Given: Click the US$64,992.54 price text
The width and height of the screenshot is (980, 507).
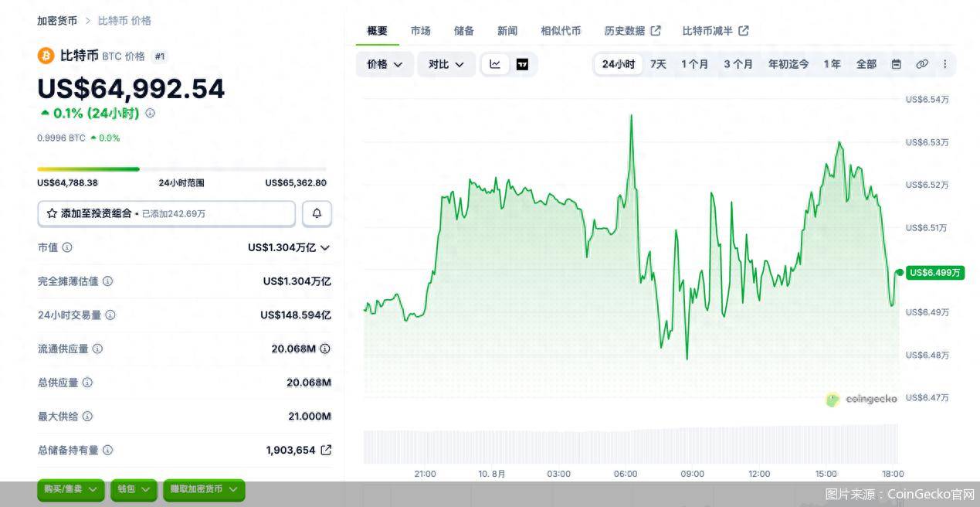Looking at the screenshot, I should (131, 88).
